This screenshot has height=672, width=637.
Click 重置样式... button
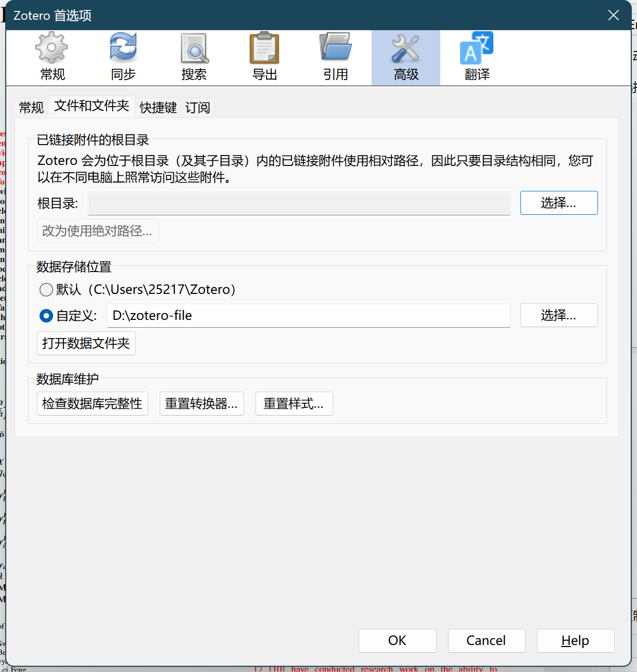coord(294,404)
